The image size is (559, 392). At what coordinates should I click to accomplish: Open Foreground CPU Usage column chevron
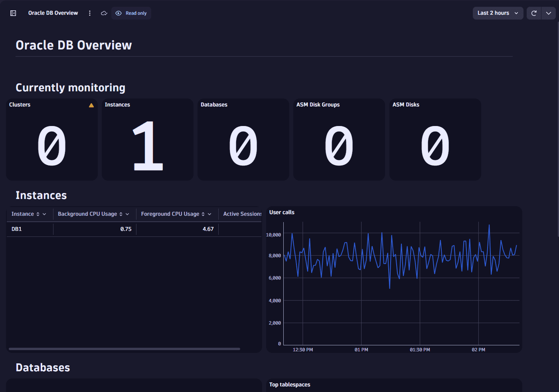pyautogui.click(x=209, y=214)
